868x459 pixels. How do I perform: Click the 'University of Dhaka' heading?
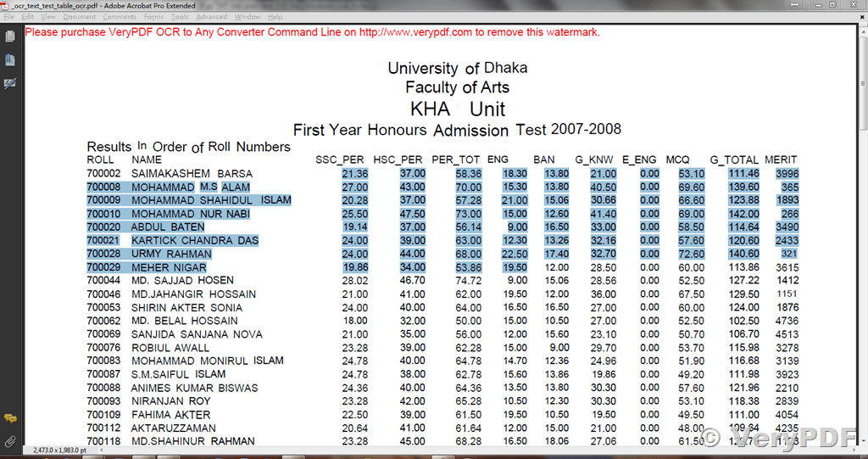(457, 68)
